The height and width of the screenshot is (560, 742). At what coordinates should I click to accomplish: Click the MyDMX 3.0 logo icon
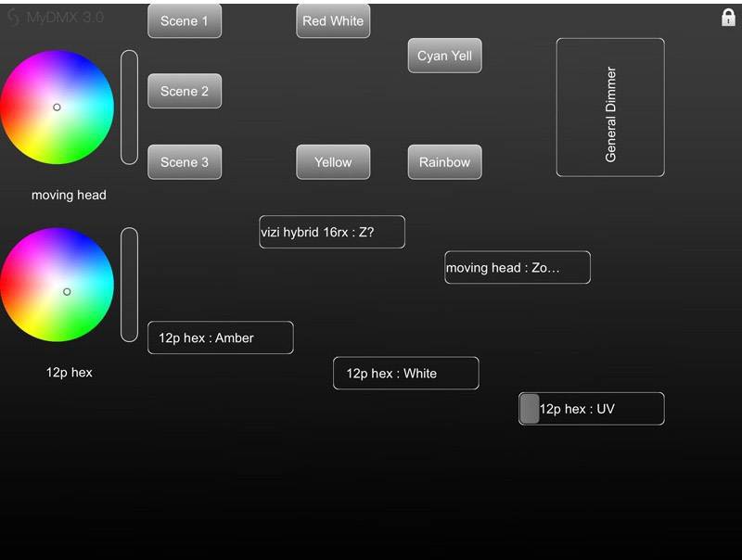13,16
